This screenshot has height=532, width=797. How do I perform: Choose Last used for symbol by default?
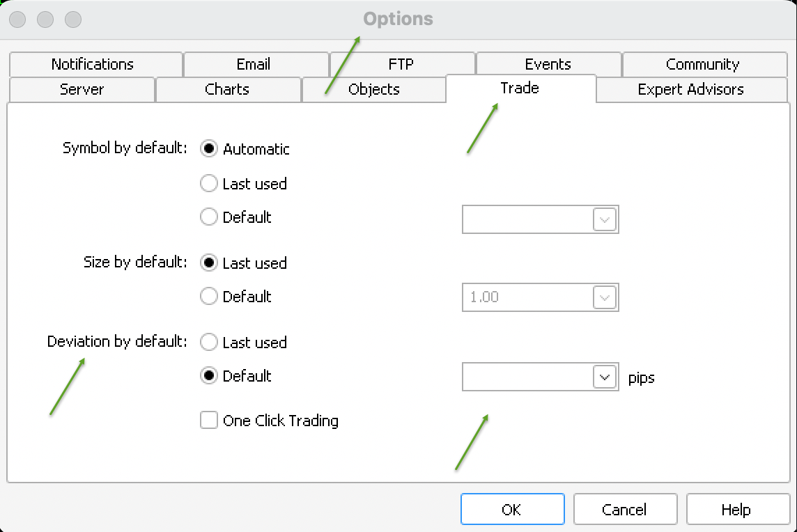pyautogui.click(x=209, y=183)
